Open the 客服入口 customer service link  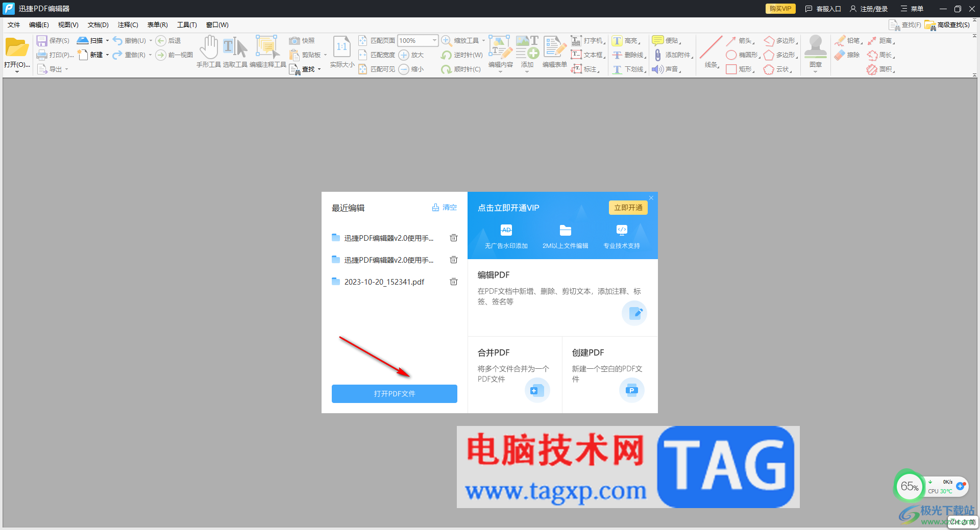tap(823, 9)
